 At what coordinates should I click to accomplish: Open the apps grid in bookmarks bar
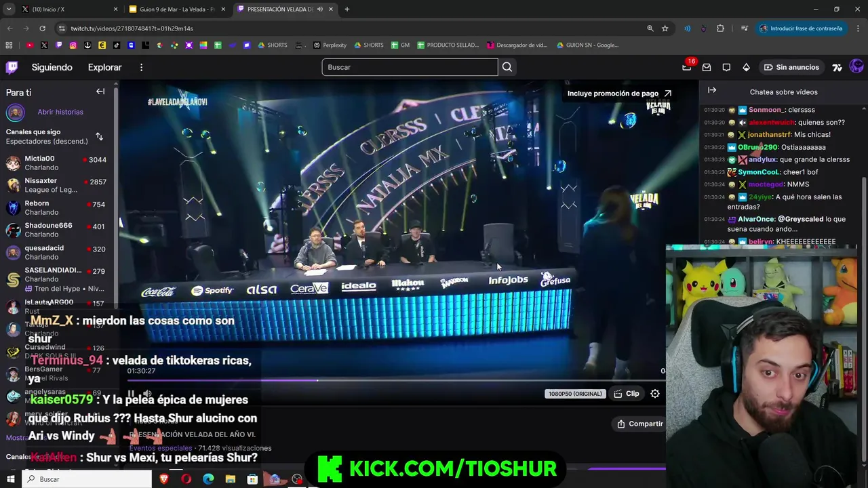point(9,45)
